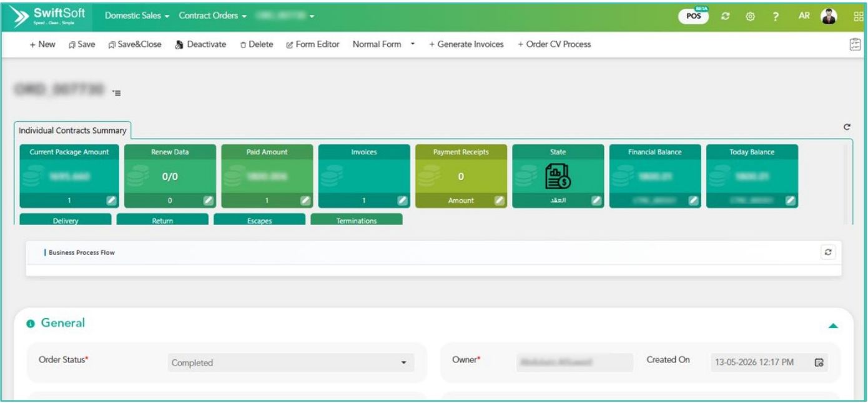Open the checklist icon at toolbar right

856,44
